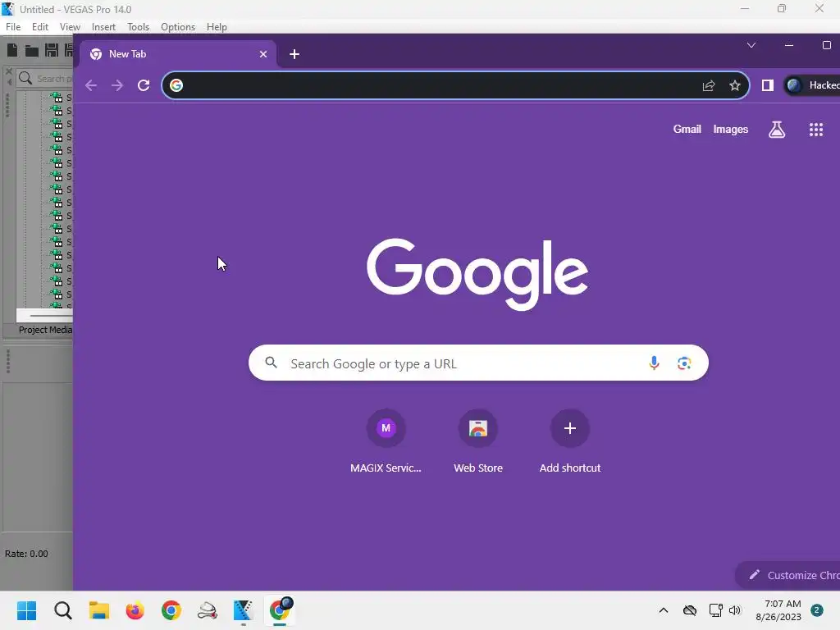Image resolution: width=840 pixels, height=630 pixels.
Task: Click the magnifier icon in Google search box
Action: pos(271,363)
